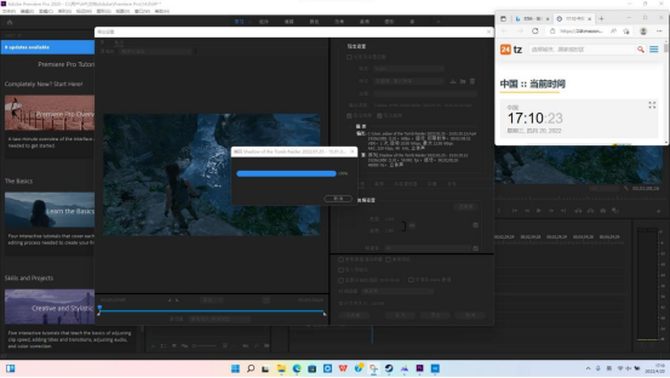
Task: Toggle import into project checkbox
Action: click(x=341, y=270)
